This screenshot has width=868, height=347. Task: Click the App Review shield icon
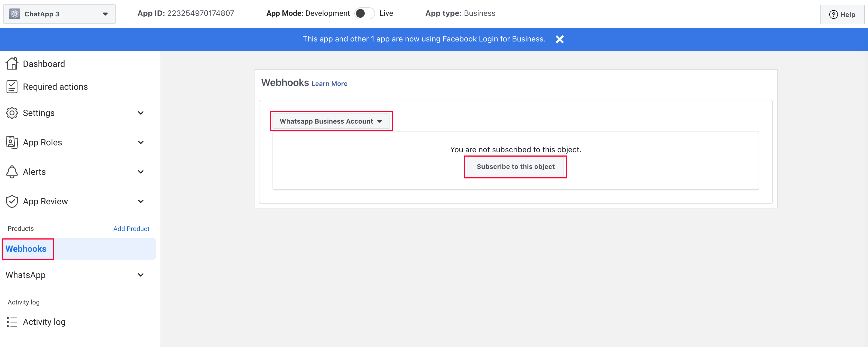tap(12, 201)
